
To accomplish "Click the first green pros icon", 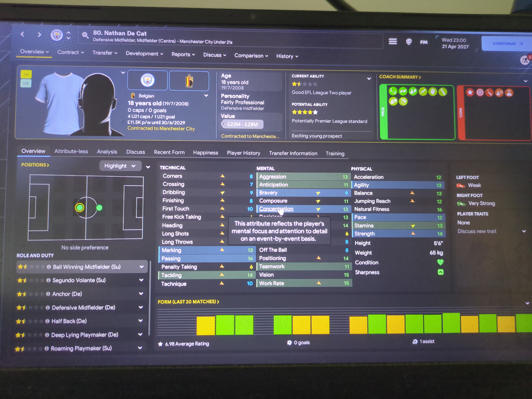I will (x=393, y=91).
